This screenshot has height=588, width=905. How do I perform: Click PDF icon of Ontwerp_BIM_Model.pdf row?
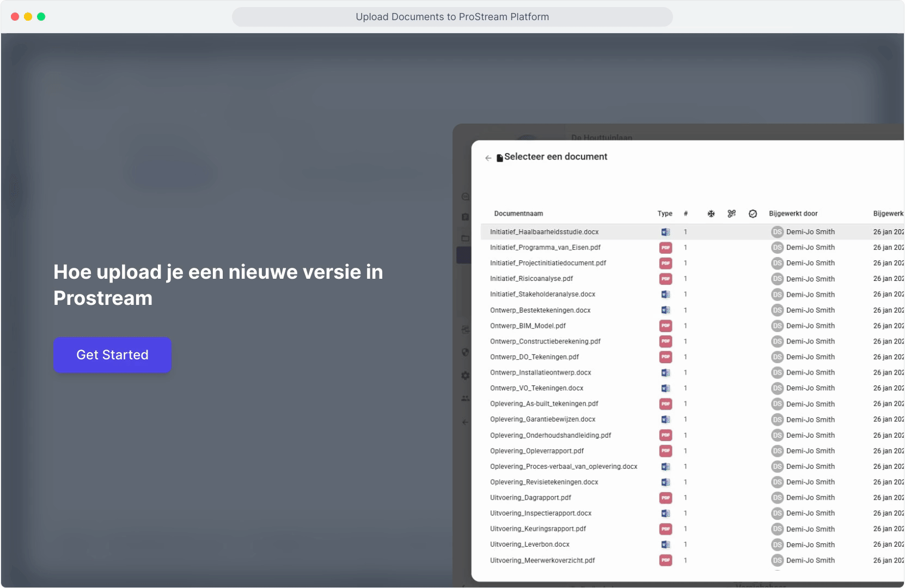pos(665,326)
